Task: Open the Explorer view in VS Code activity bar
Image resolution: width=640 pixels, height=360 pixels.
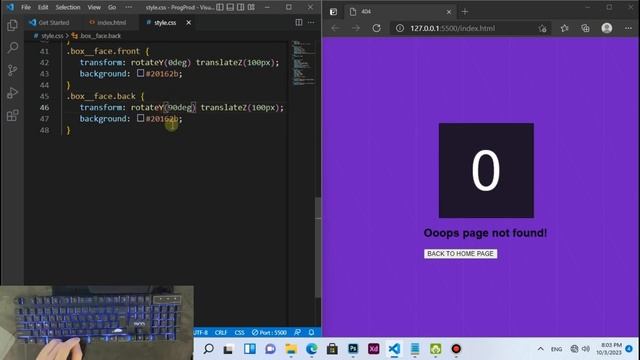Action: click(12, 25)
